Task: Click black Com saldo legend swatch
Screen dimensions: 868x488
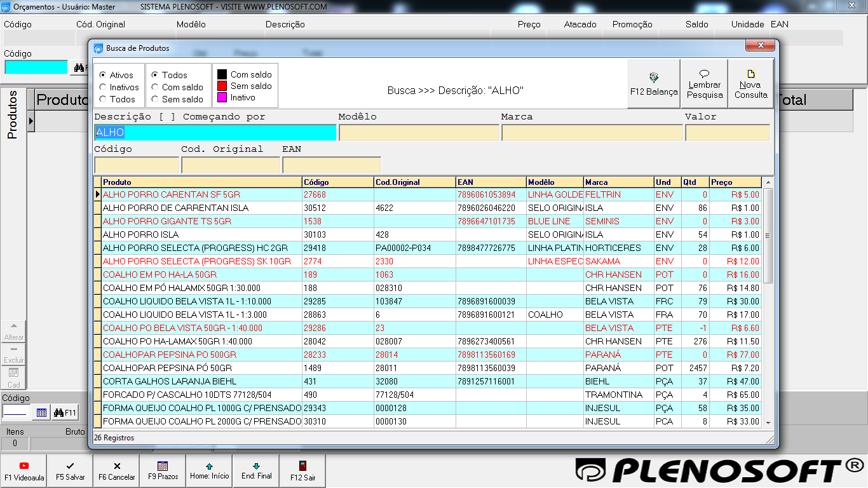Action: (222, 74)
